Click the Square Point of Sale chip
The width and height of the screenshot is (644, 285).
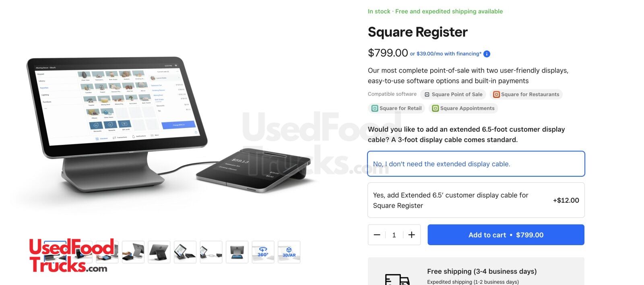click(453, 95)
